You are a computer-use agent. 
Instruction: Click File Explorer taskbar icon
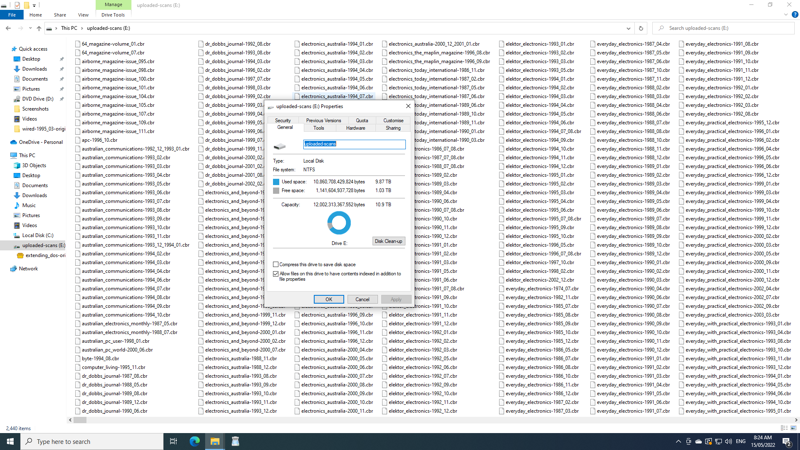pyautogui.click(x=215, y=441)
